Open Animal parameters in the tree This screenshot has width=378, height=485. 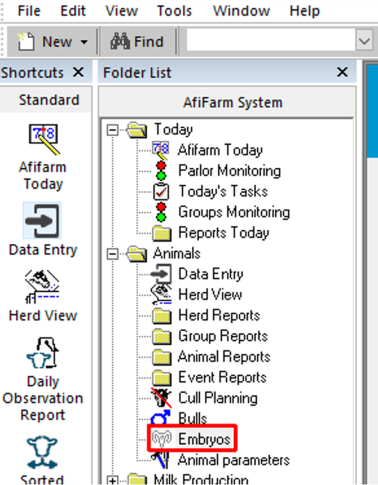pyautogui.click(x=233, y=460)
